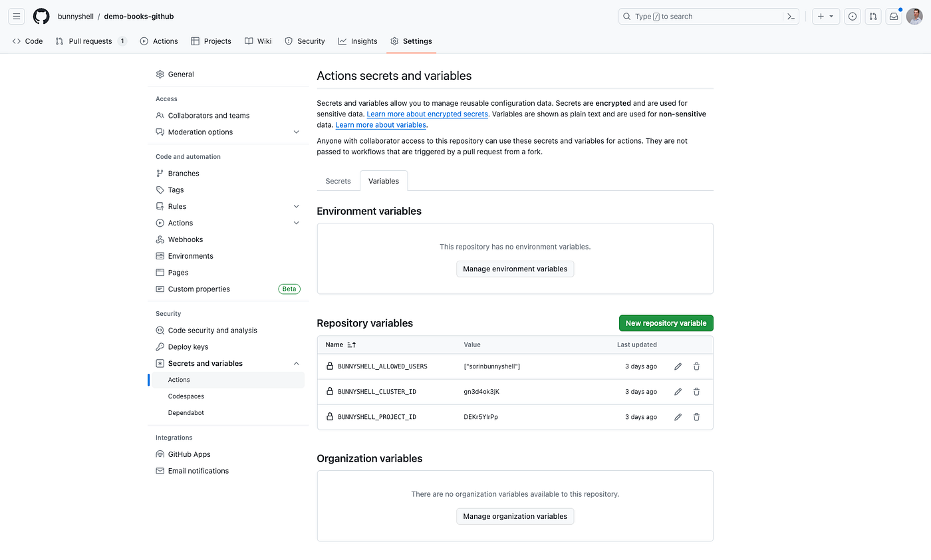Edit the BUNNYSHELL_CLUSTER_ID variable

point(678,392)
